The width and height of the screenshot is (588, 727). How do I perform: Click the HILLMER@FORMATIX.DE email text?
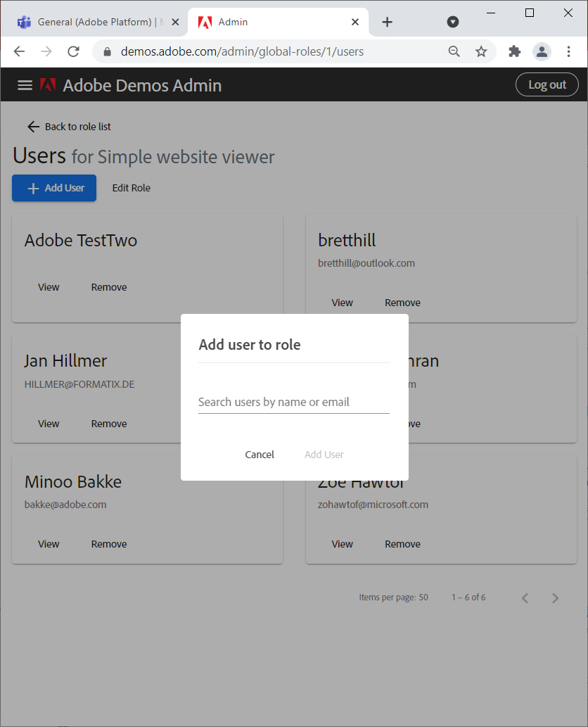point(79,384)
